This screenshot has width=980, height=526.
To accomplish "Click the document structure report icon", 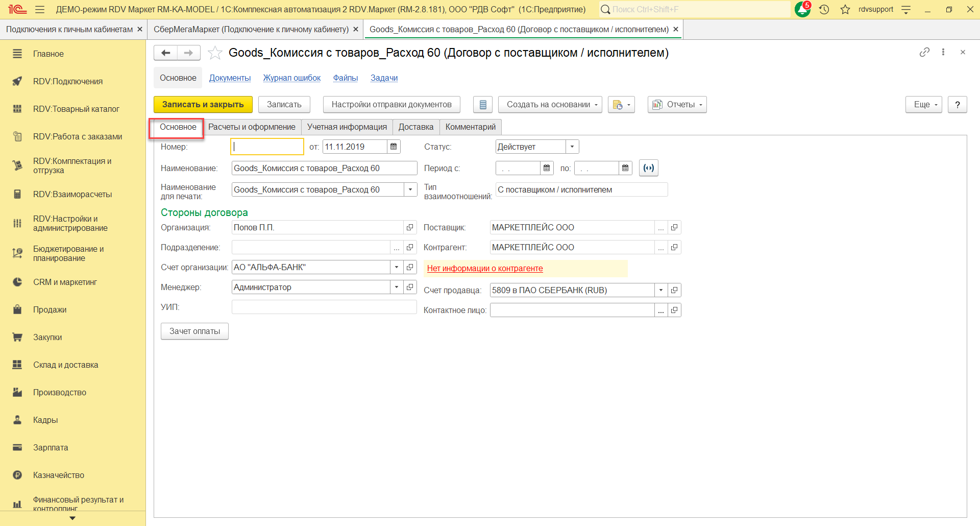I will 482,105.
